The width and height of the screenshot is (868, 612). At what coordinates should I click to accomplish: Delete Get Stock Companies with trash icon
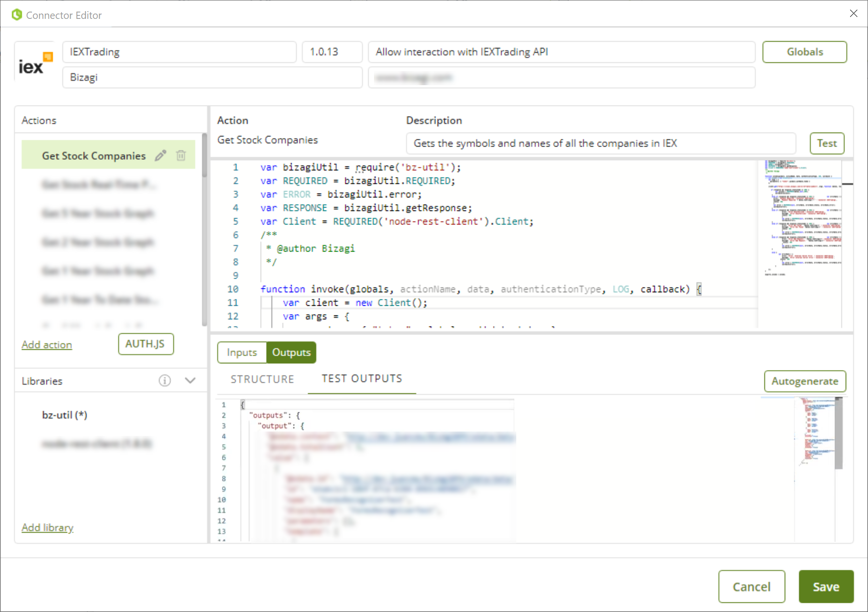(181, 155)
